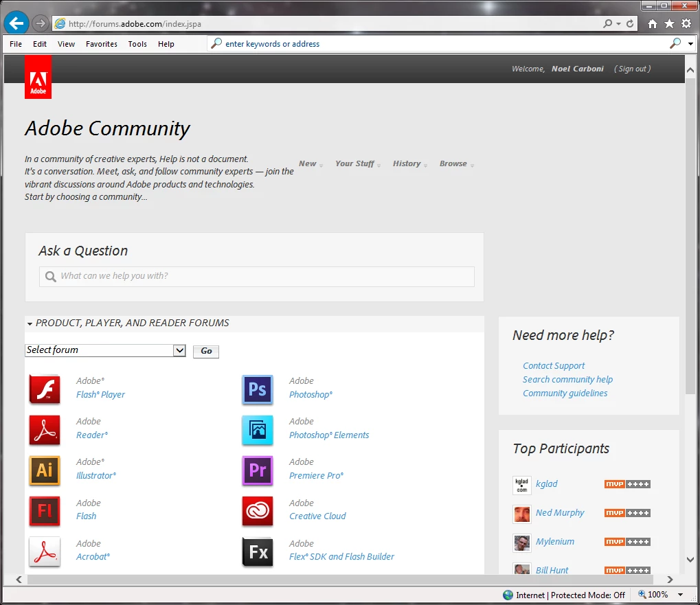The width and height of the screenshot is (700, 605).
Task: Open the Premiere Pro Pr forum icon
Action: click(258, 470)
